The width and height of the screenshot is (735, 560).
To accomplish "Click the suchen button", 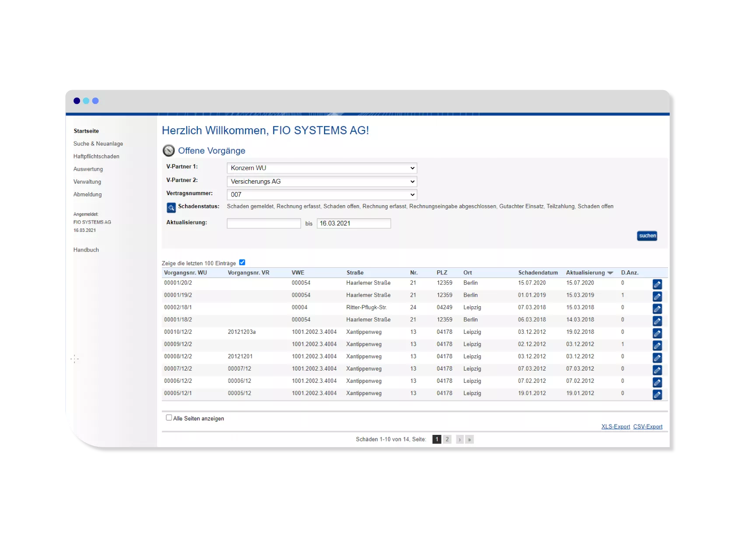I will coord(647,236).
